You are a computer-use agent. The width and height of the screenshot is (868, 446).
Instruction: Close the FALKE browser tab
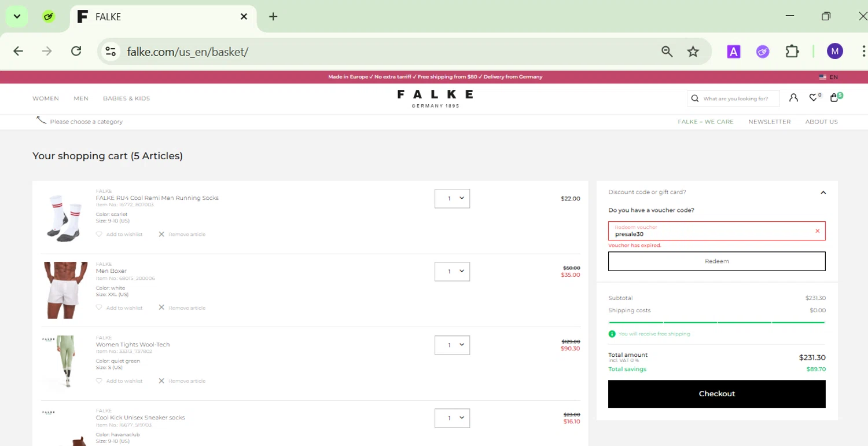click(244, 17)
